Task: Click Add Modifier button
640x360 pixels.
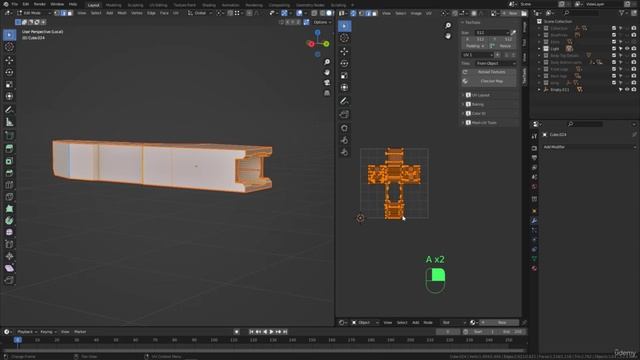Action: point(589,147)
